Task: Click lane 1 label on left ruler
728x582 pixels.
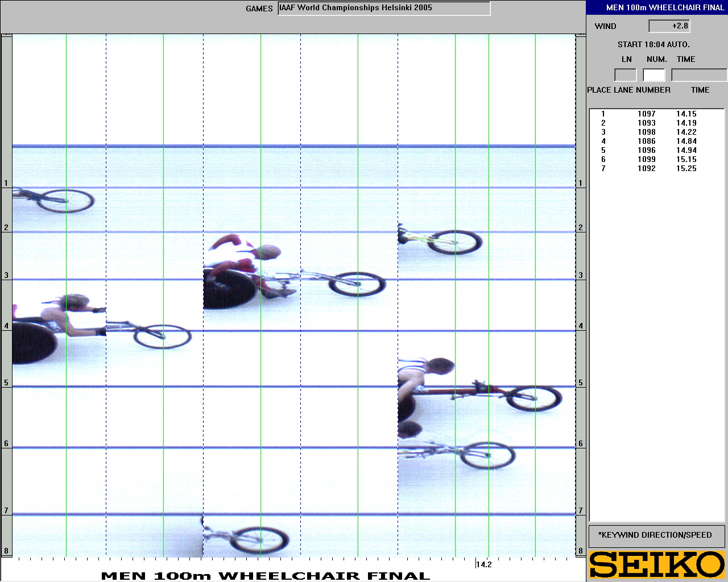Action: point(6,184)
